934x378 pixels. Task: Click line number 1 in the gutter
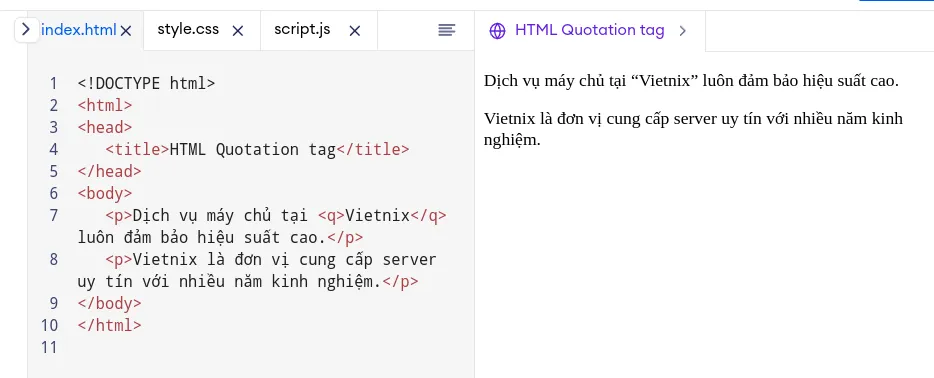click(x=54, y=83)
